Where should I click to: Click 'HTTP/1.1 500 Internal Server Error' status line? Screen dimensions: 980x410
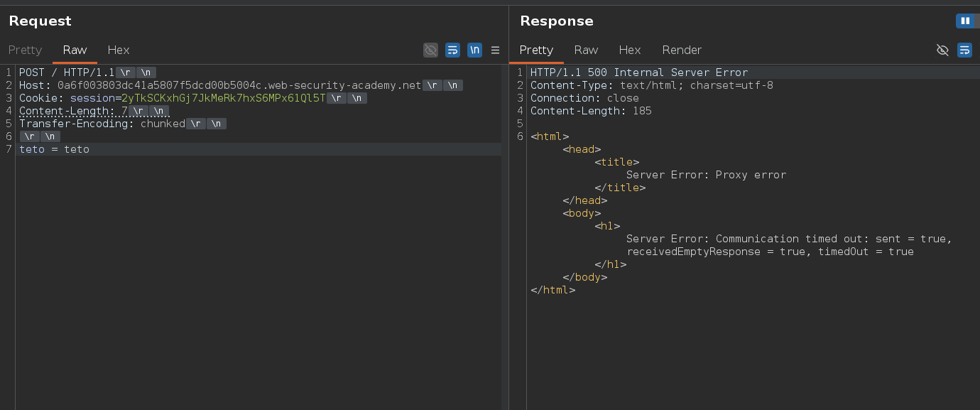click(x=639, y=72)
